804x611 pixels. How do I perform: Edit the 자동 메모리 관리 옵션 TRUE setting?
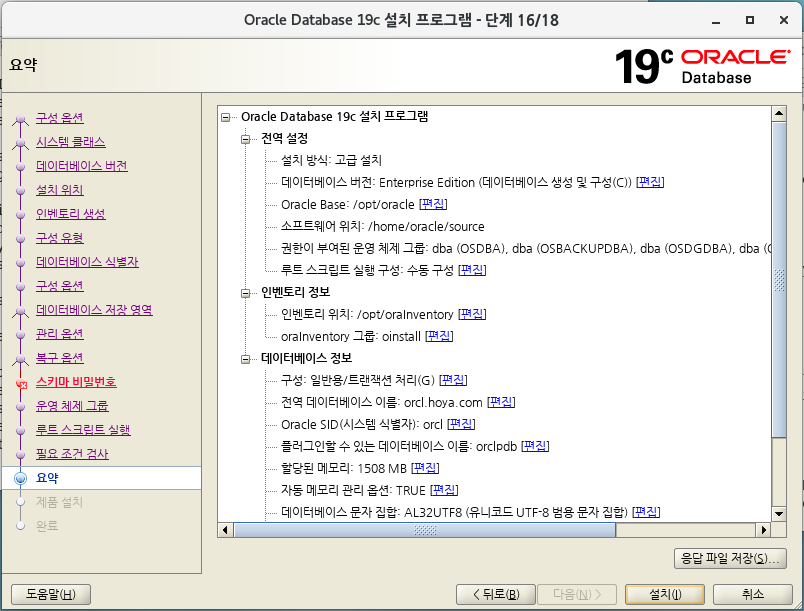(x=444, y=490)
